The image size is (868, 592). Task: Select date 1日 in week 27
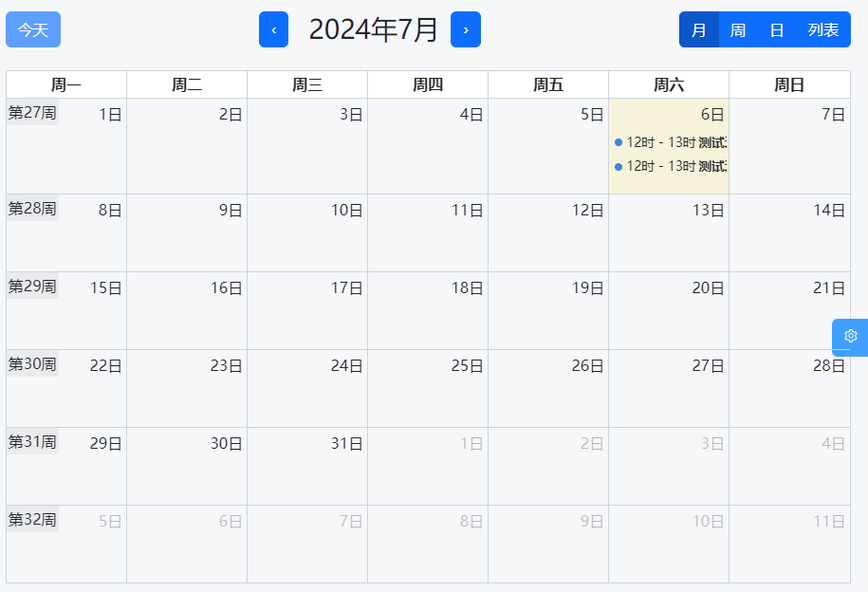tap(110, 115)
